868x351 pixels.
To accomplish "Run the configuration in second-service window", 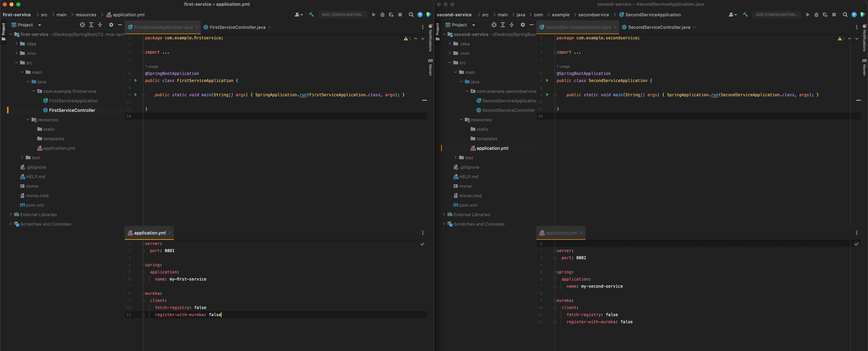I will (x=808, y=15).
